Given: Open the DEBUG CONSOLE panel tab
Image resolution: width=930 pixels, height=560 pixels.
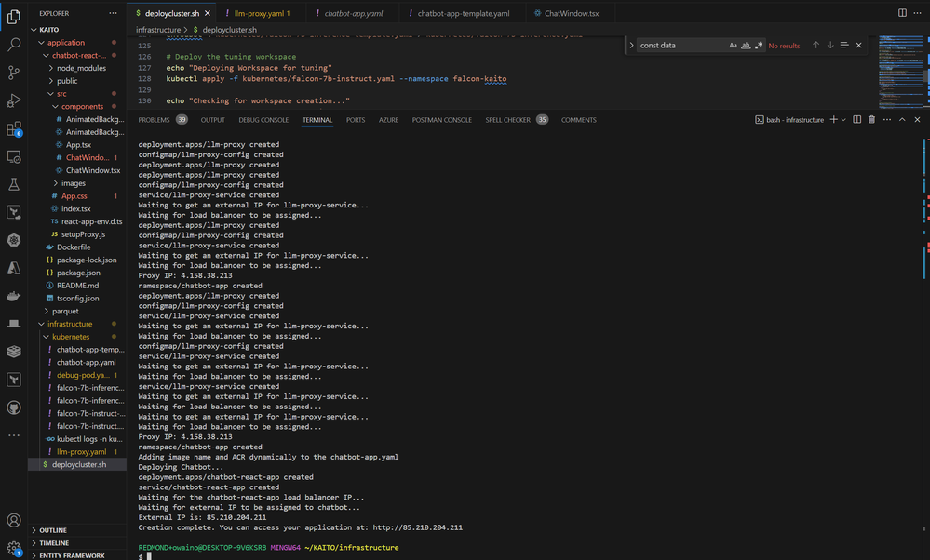Looking at the screenshot, I should [263, 120].
